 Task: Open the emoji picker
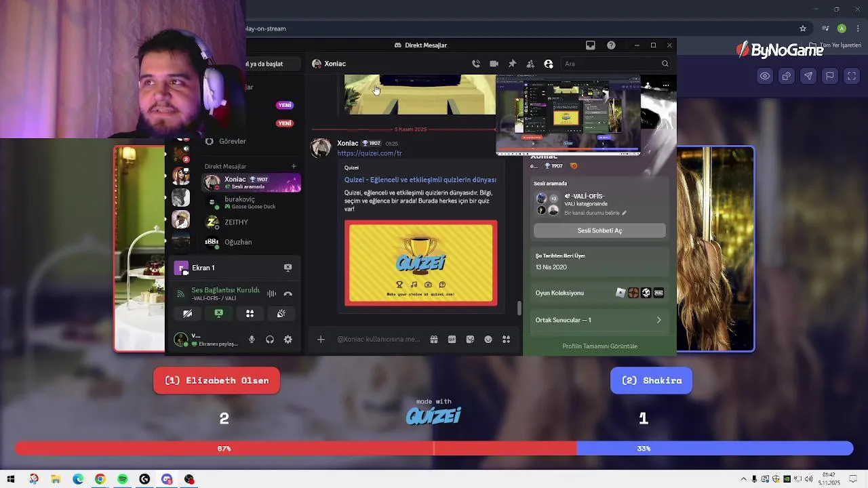[x=488, y=340]
